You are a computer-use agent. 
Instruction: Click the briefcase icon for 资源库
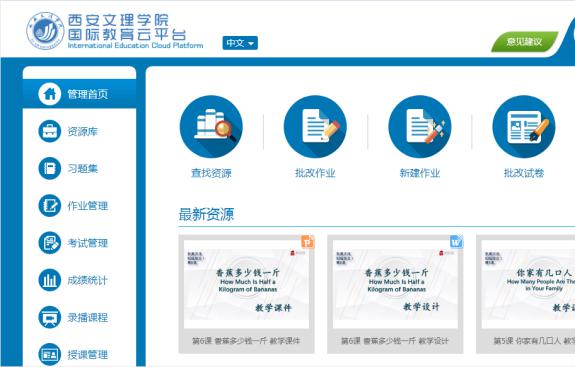tap(50, 131)
